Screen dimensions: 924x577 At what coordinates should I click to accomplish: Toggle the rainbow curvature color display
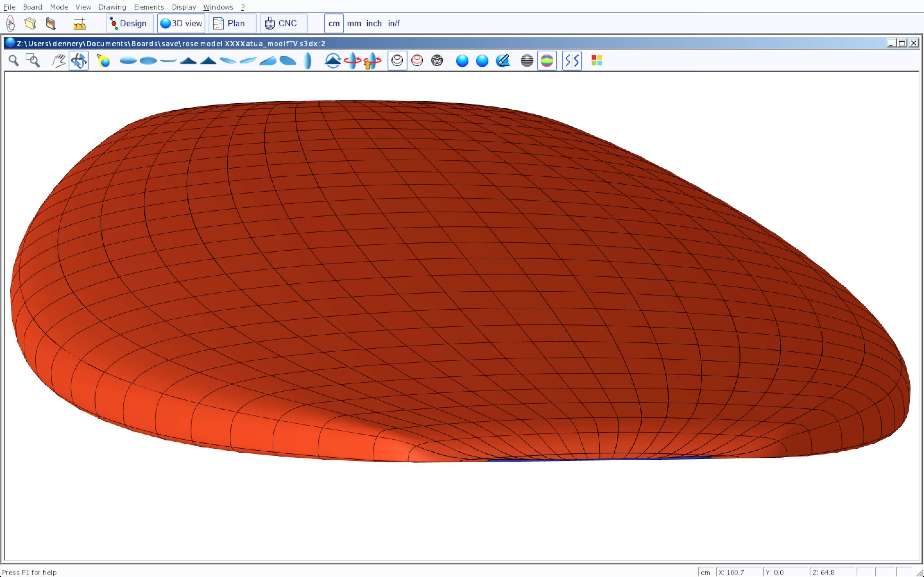click(x=547, y=61)
